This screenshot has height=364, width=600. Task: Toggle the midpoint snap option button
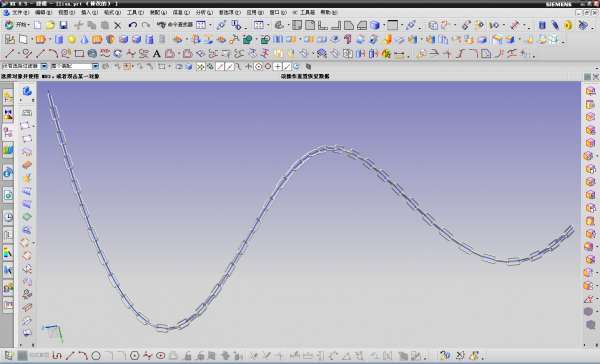point(229,67)
